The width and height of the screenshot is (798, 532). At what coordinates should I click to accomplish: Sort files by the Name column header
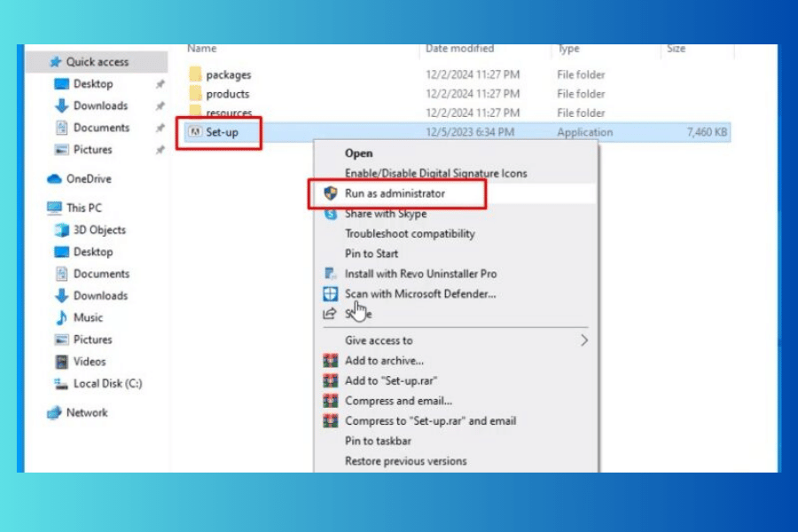pos(202,49)
